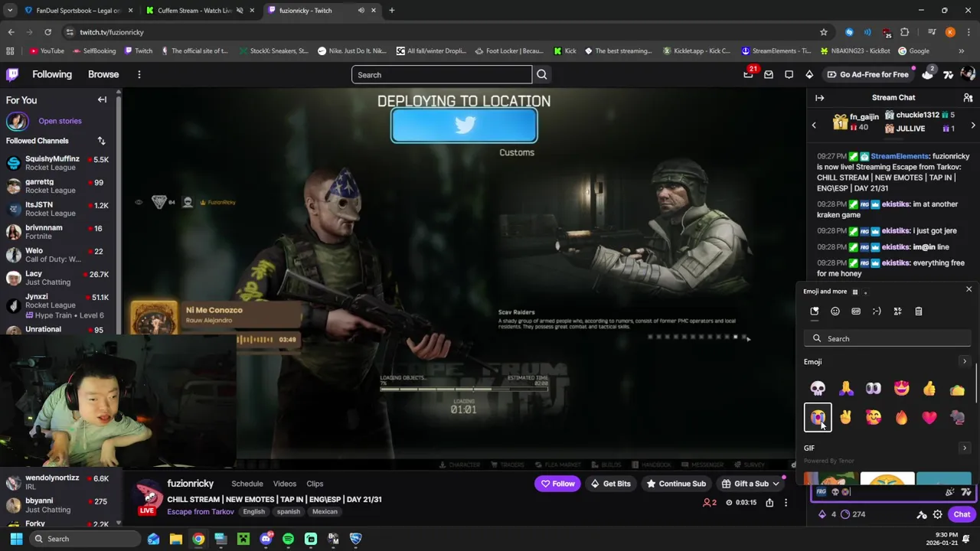
Task: Open File Explorer from the taskbar
Action: [x=175, y=539]
